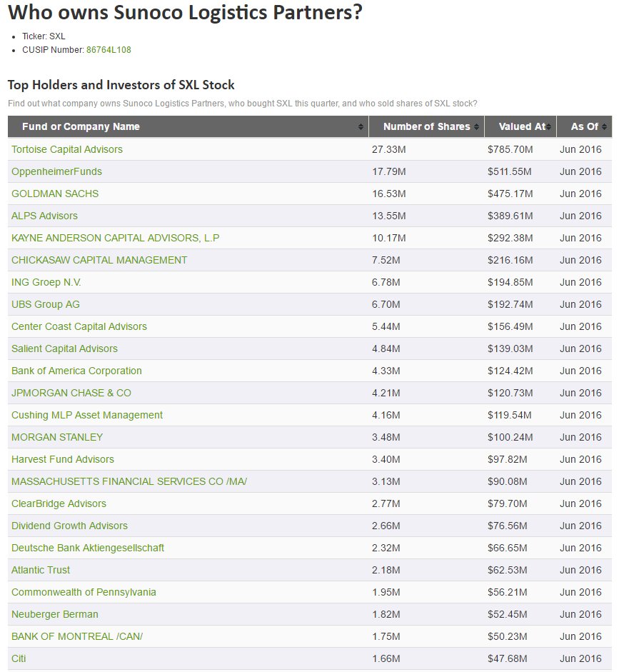Click the Number of Shares header
619x672 pixels.
coord(427,127)
